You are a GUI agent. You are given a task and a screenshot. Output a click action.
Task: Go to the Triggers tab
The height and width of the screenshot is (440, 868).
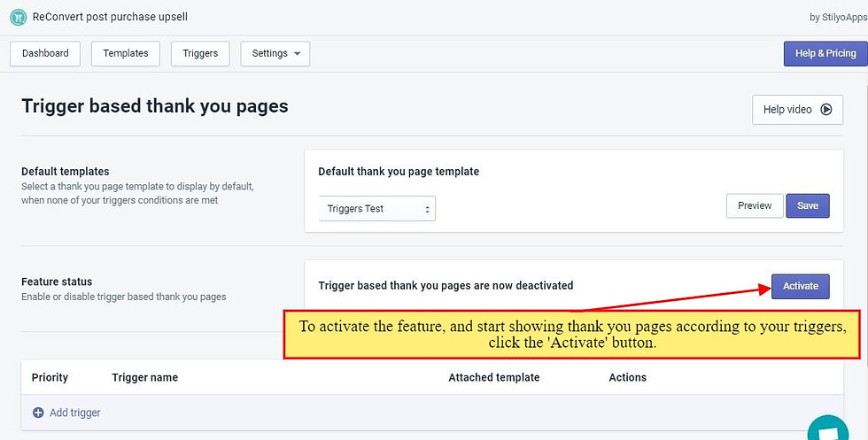tap(200, 54)
